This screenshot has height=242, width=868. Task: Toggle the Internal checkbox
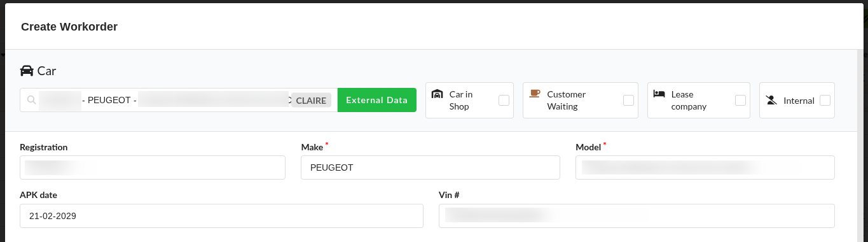pos(825,100)
